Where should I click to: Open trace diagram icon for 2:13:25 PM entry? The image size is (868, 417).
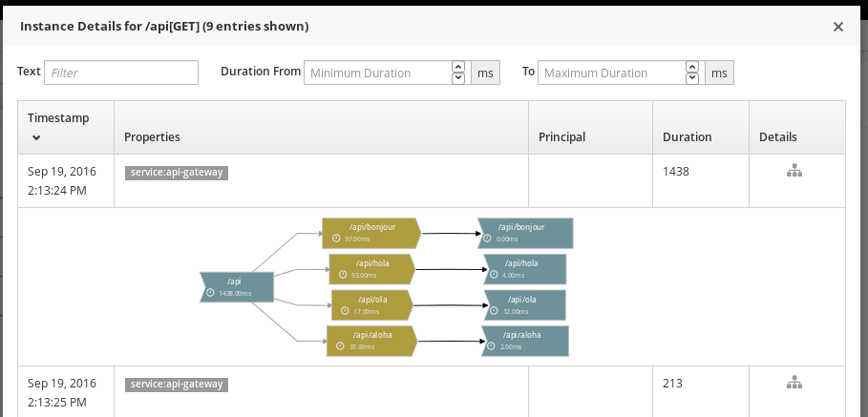click(x=794, y=382)
